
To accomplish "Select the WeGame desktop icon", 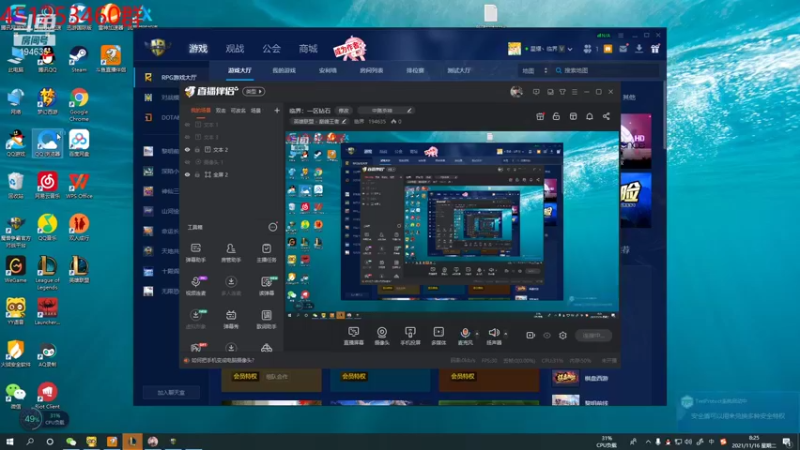I will pyautogui.click(x=15, y=269).
